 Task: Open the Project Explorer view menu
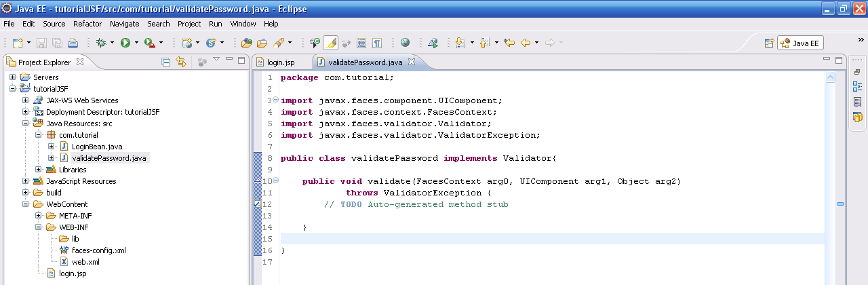pyautogui.click(x=216, y=60)
